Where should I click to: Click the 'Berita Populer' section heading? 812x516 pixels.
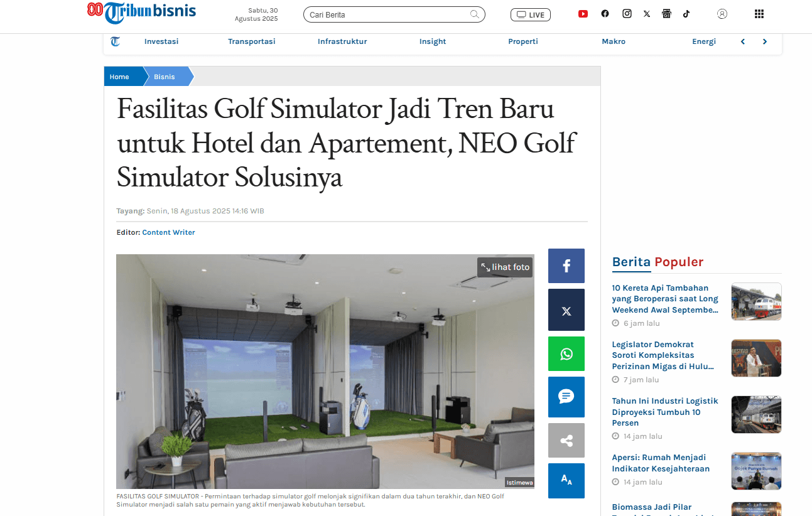tap(658, 262)
